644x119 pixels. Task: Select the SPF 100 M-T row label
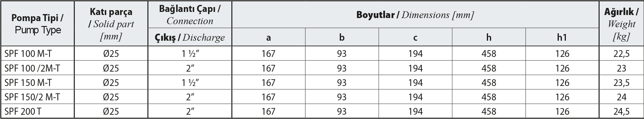pos(28,54)
